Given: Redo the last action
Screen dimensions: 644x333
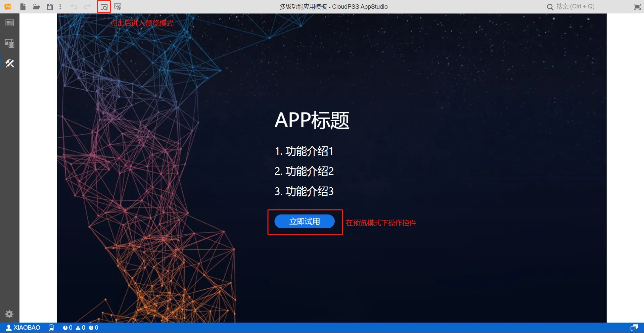Looking at the screenshot, I should pos(87,7).
